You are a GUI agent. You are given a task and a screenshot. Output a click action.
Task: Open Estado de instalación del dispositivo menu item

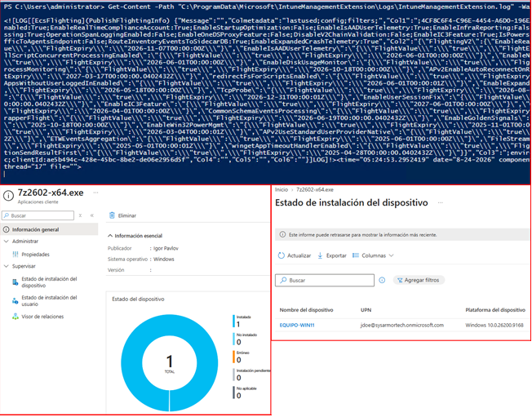(49, 282)
